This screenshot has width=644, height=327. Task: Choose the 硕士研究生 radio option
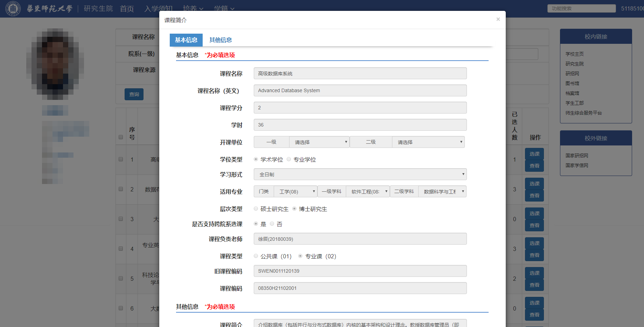(x=256, y=209)
